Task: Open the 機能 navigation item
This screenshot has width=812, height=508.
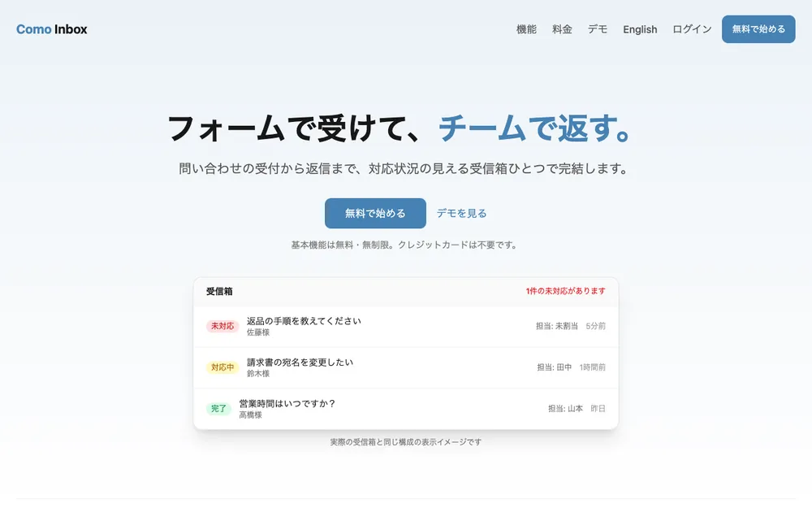Action: pyautogui.click(x=526, y=29)
